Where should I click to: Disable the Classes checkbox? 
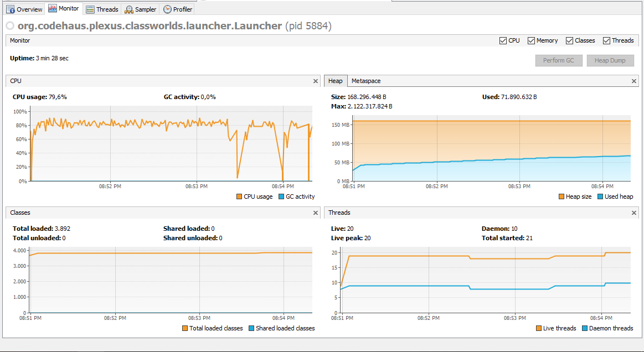pyautogui.click(x=569, y=40)
